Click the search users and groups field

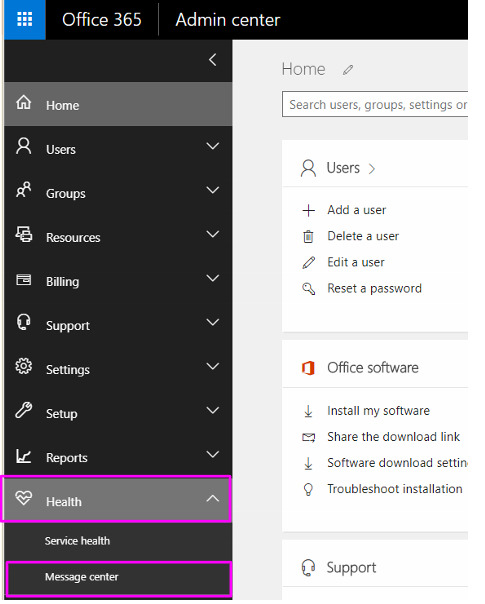[x=375, y=104]
